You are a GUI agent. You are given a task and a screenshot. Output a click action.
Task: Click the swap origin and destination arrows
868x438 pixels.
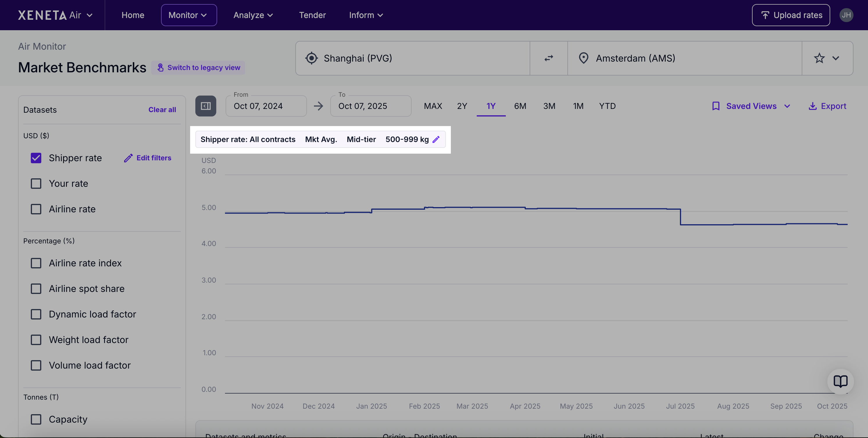549,58
